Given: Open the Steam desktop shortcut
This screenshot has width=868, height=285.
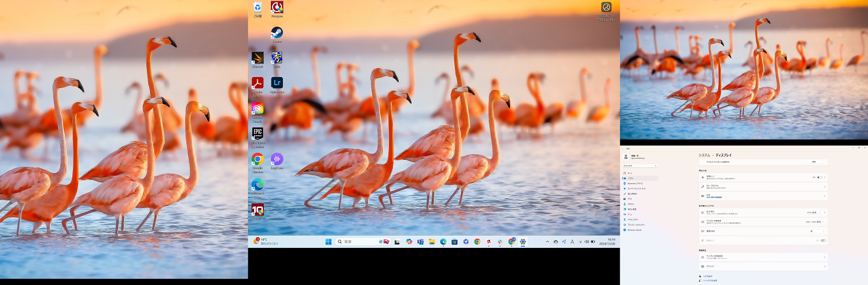Looking at the screenshot, I should pyautogui.click(x=277, y=33).
